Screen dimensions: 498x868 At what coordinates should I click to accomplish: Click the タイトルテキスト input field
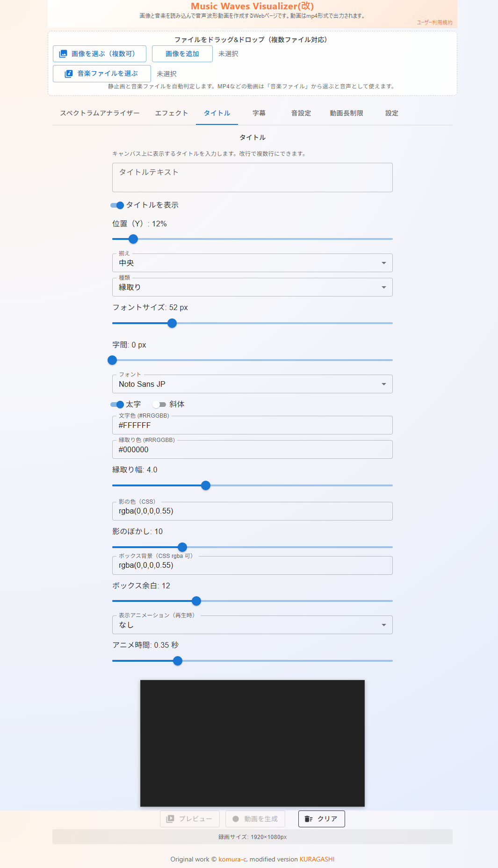pyautogui.click(x=252, y=177)
